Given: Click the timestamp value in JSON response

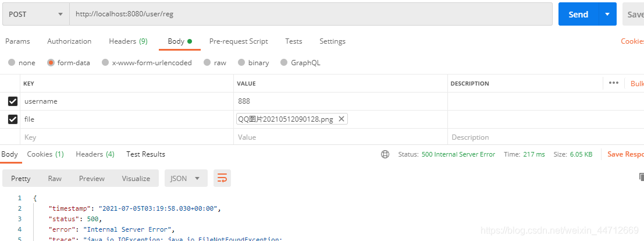Looking at the screenshot, I should pyautogui.click(x=157, y=208).
